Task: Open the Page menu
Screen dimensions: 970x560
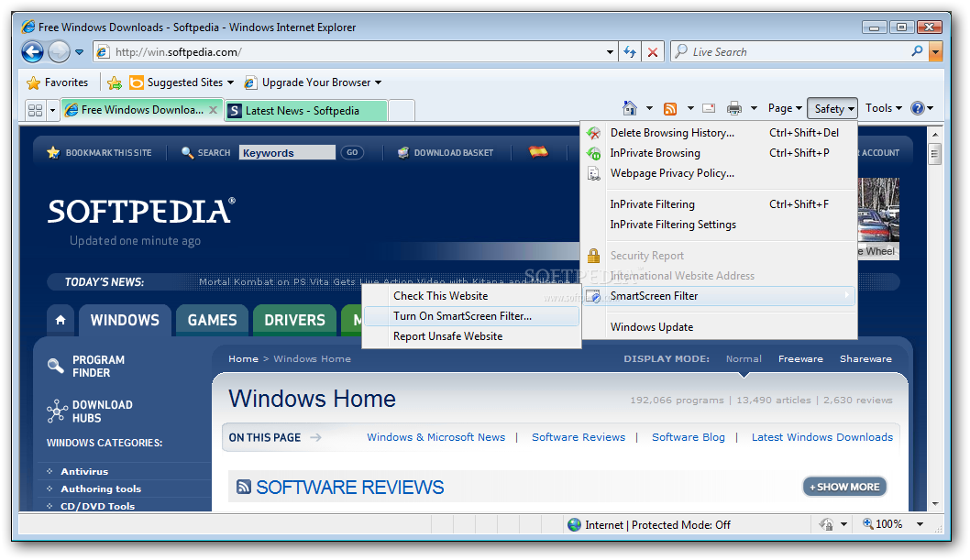Action: coord(785,108)
